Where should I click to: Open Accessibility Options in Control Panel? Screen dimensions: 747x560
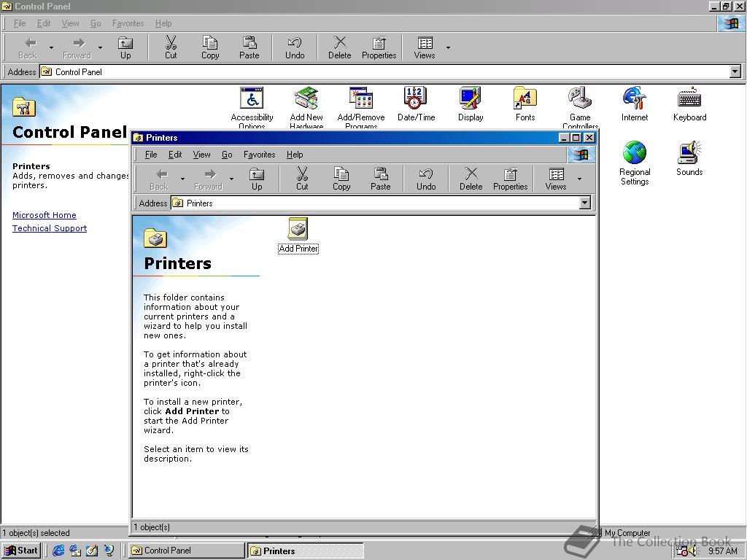252,108
